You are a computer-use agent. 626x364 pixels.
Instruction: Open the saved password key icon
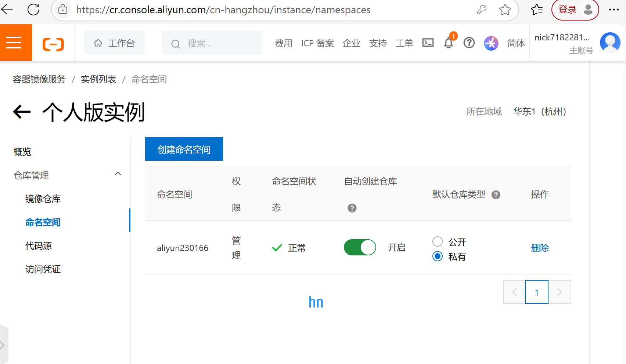pyautogui.click(x=481, y=10)
